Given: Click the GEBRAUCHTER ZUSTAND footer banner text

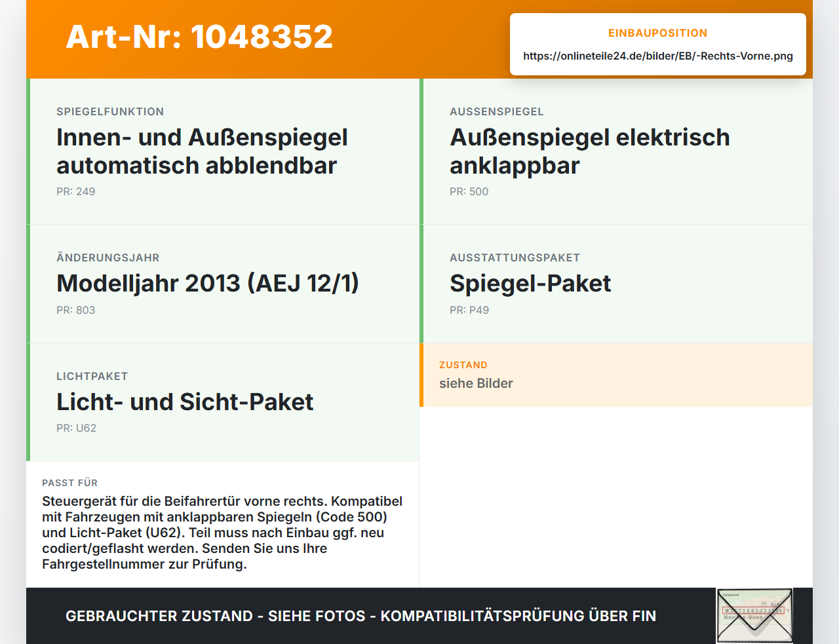Looking at the screenshot, I should [361, 616].
